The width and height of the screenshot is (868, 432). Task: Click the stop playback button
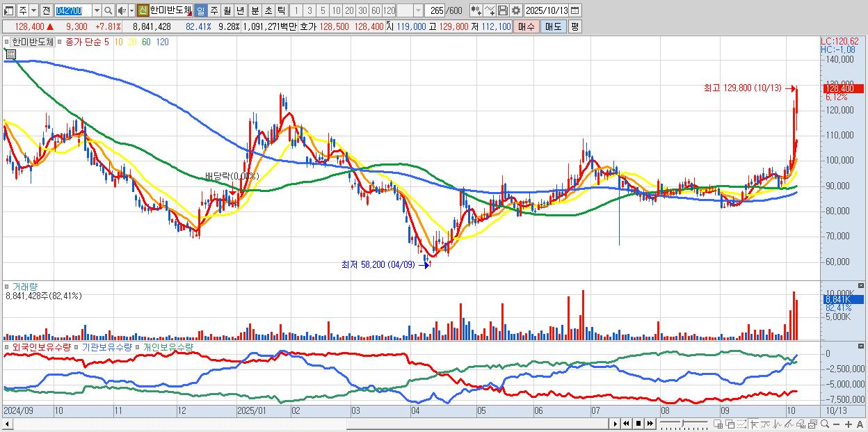tap(638, 424)
